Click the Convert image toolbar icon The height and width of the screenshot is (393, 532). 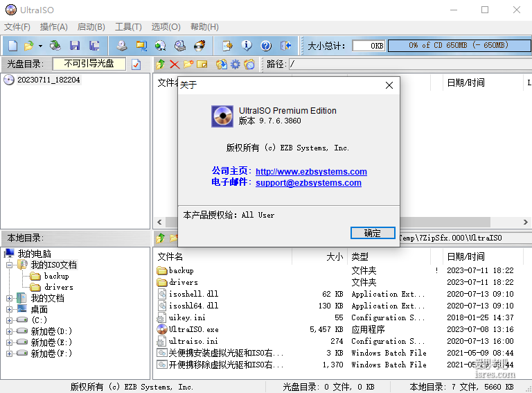(x=161, y=46)
